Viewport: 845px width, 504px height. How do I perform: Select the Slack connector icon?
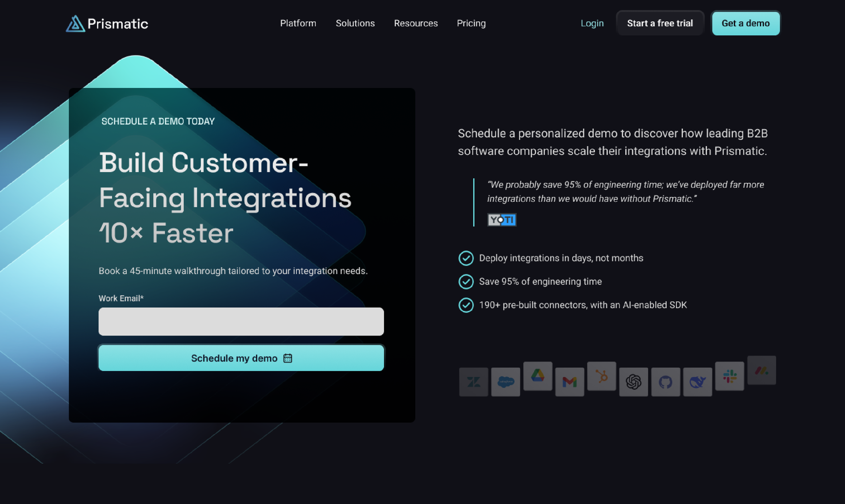[729, 376]
